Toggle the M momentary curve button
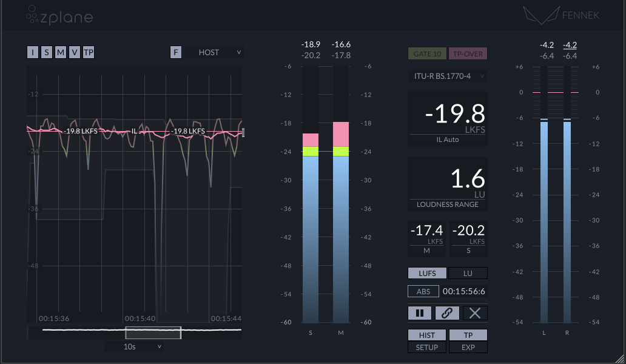The width and height of the screenshot is (626, 364). (x=61, y=52)
